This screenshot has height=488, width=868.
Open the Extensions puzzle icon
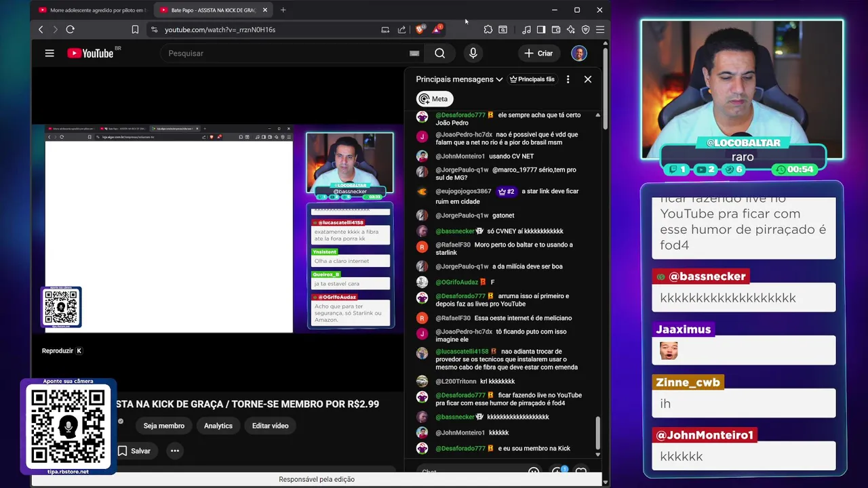click(488, 29)
